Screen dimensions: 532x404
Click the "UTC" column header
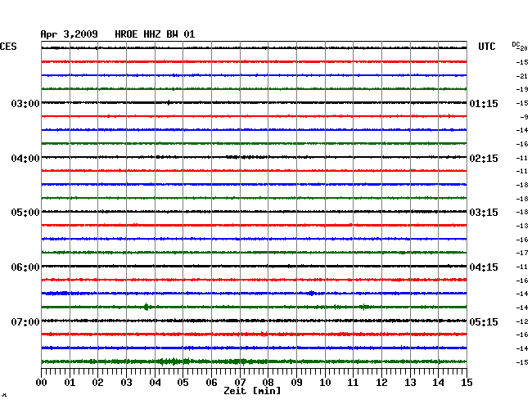487,47
